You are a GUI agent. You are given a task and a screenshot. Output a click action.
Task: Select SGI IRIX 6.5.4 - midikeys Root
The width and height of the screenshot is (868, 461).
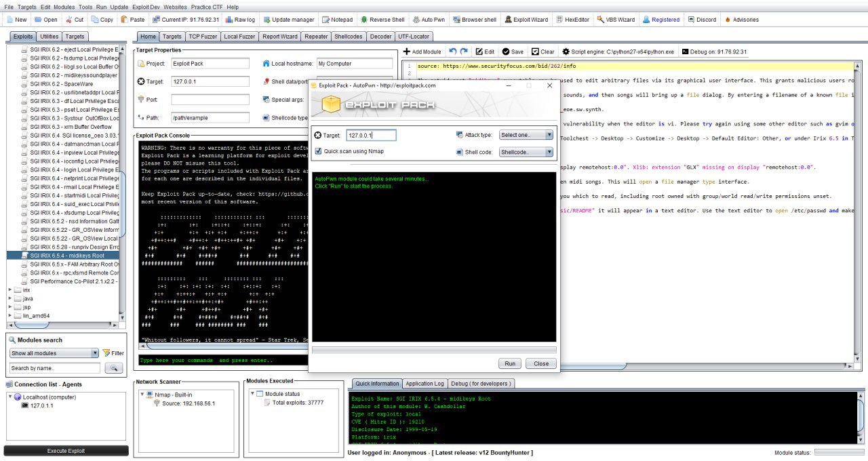pyautogui.click(x=66, y=256)
